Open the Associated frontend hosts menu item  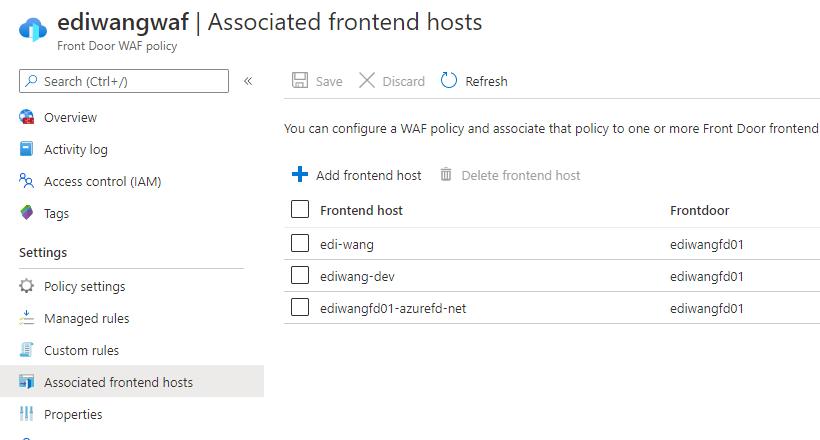pos(132,381)
